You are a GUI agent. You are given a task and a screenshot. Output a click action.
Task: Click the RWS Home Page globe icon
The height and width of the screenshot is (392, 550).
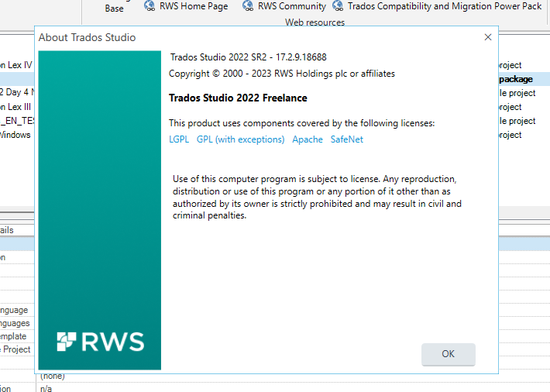(x=150, y=5)
